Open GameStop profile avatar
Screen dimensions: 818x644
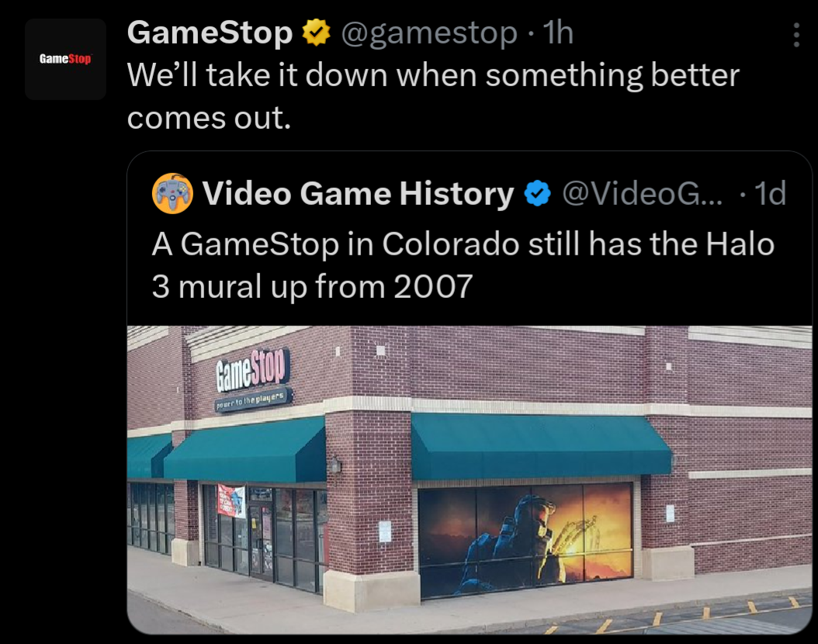point(65,59)
